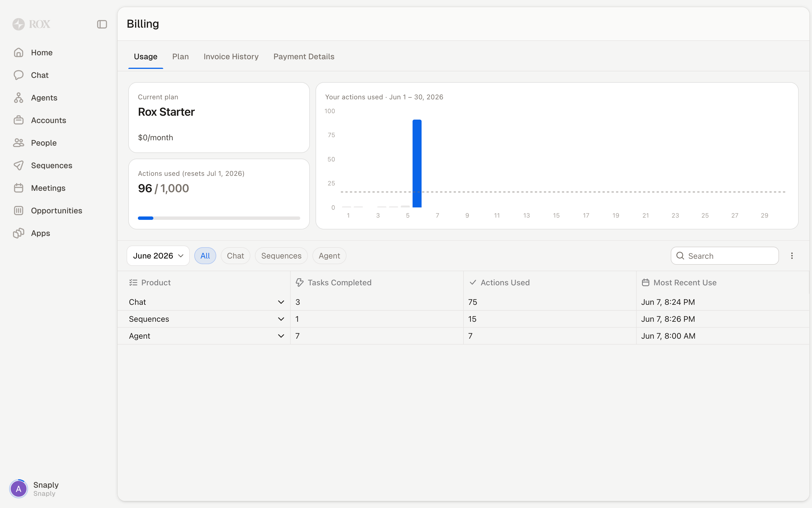Open Opportunities from the sidebar label
The height and width of the screenshot is (508, 812).
(56, 210)
